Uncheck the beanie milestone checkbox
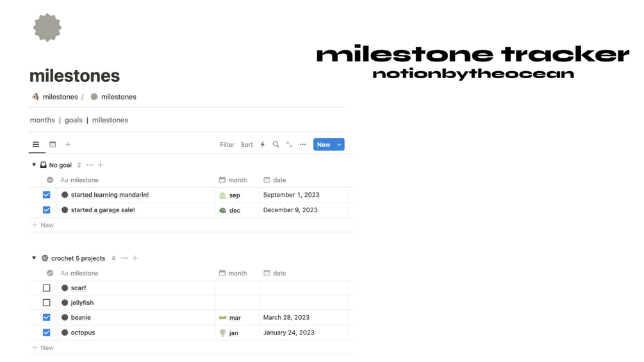This screenshot has height=362, width=644. click(x=46, y=318)
